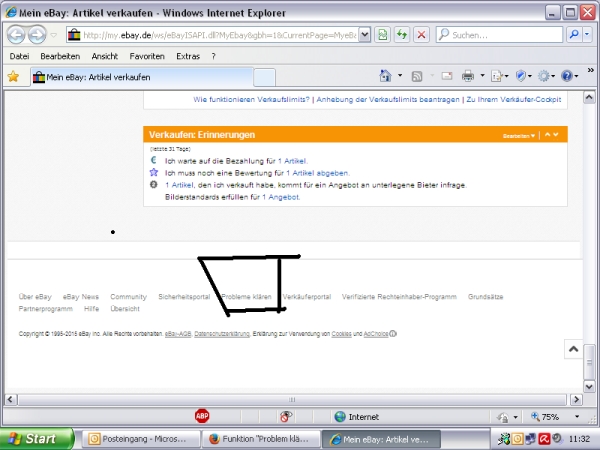
Task: Click the red Stop loading icon
Action: point(421,35)
